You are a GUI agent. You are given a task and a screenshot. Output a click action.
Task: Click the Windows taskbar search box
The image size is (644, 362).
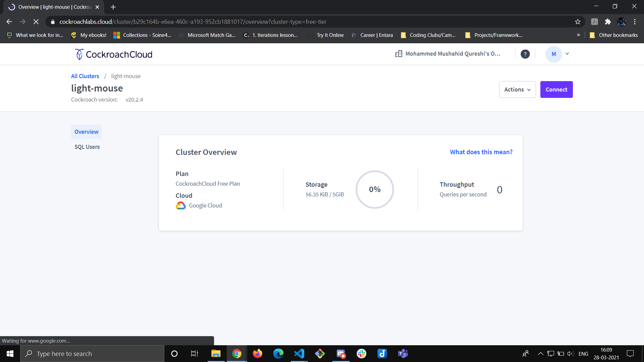click(x=92, y=354)
